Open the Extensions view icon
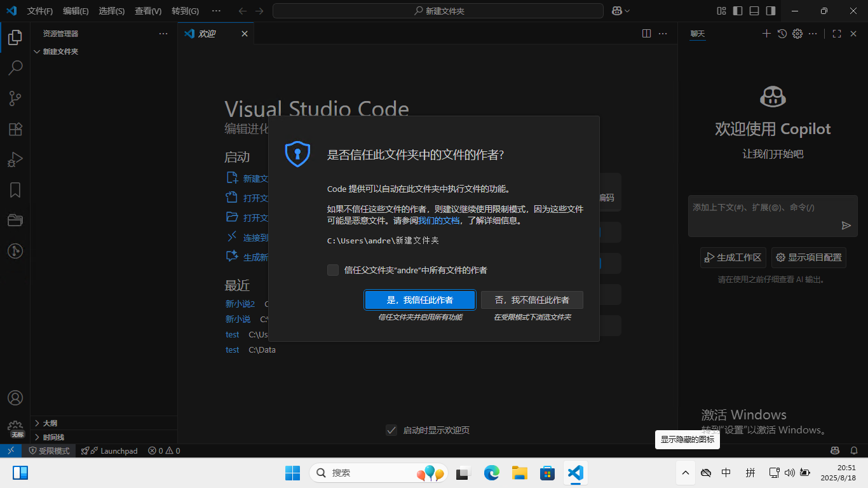Viewport: 868px width, 488px height. click(x=15, y=129)
